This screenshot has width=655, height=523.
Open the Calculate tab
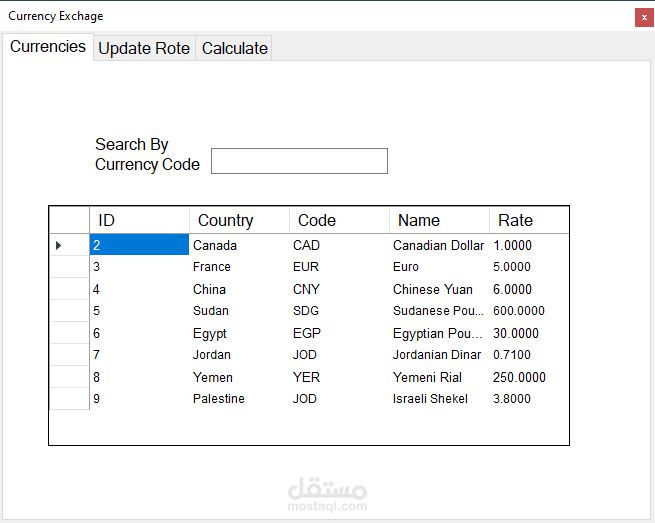(x=235, y=48)
